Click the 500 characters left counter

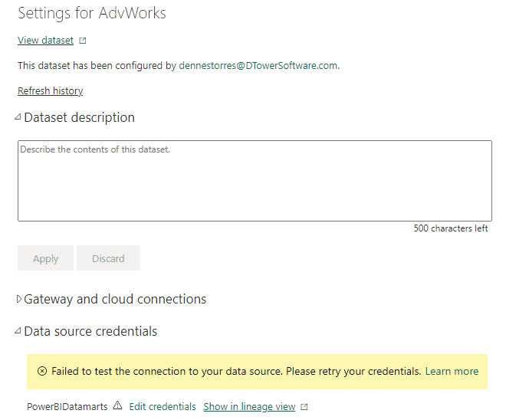click(x=450, y=228)
